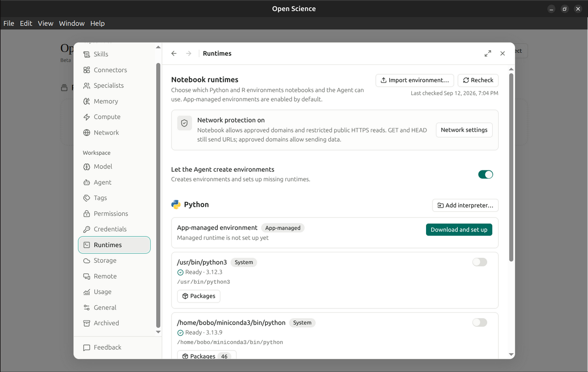The width and height of the screenshot is (588, 372).
Task: Open the Edit menu
Action: click(26, 23)
